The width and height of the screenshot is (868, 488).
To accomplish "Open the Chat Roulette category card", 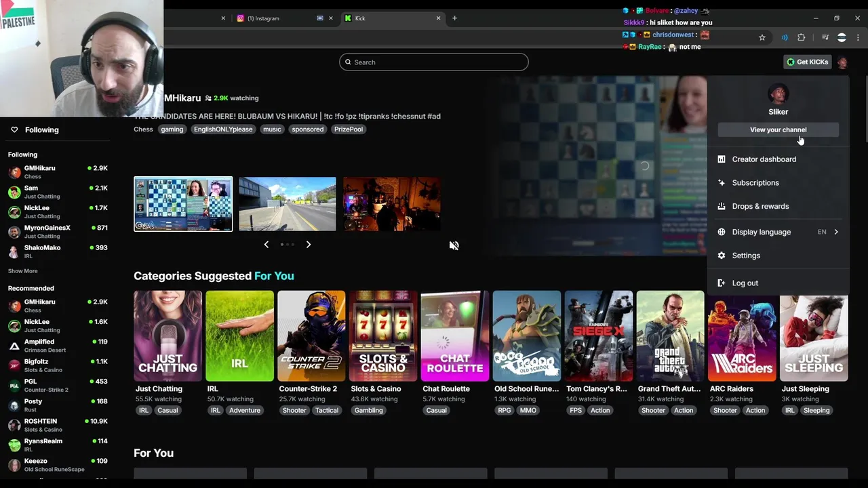I will 455,336.
